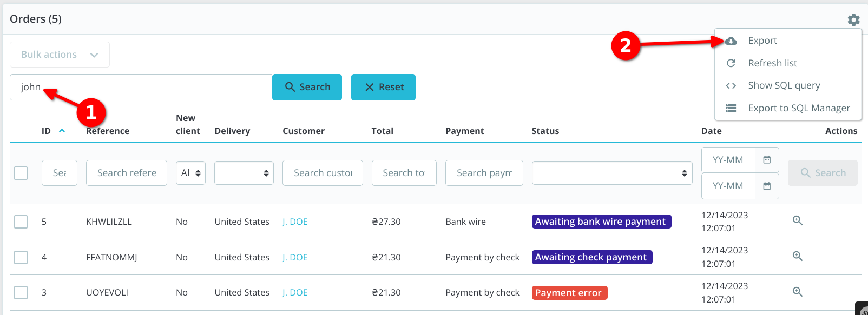This screenshot has height=315, width=868.
Task: Open the Bulk actions dropdown
Action: pos(60,55)
